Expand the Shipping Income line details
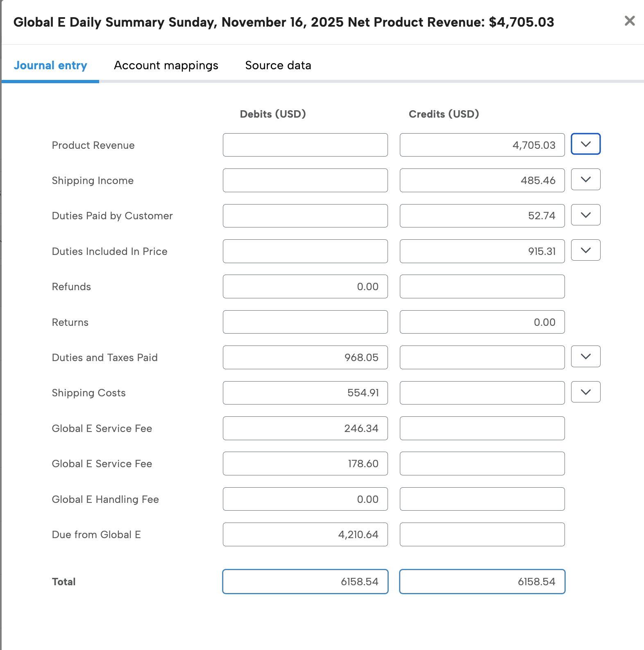Viewport: 644px width, 650px height. 585,180
